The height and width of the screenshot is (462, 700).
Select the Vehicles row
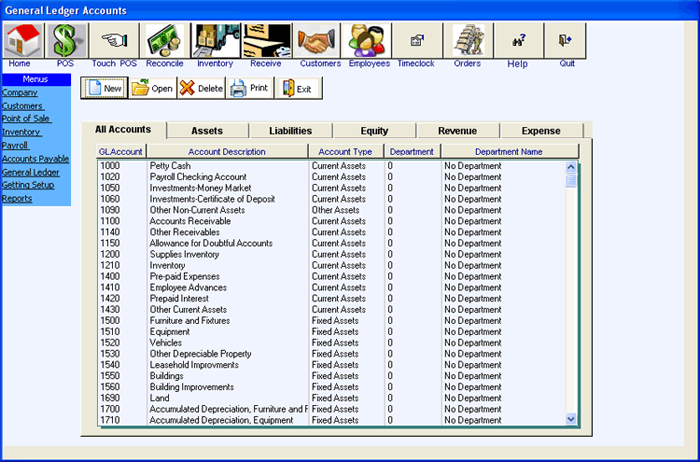coord(331,343)
